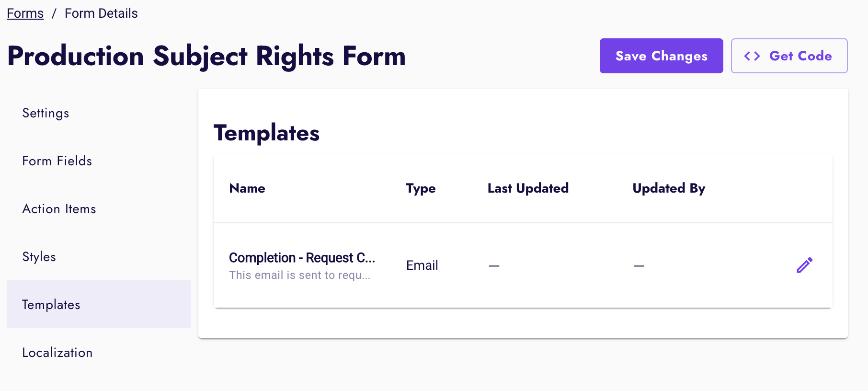The width and height of the screenshot is (868, 391).
Task: Switch to the Form Fields section
Action: tap(57, 161)
